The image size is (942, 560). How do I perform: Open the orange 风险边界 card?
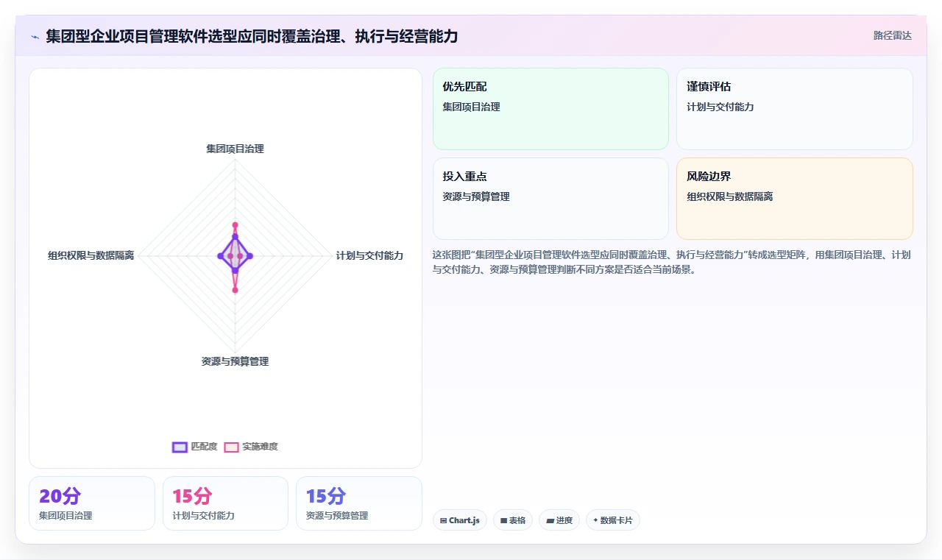click(795, 199)
